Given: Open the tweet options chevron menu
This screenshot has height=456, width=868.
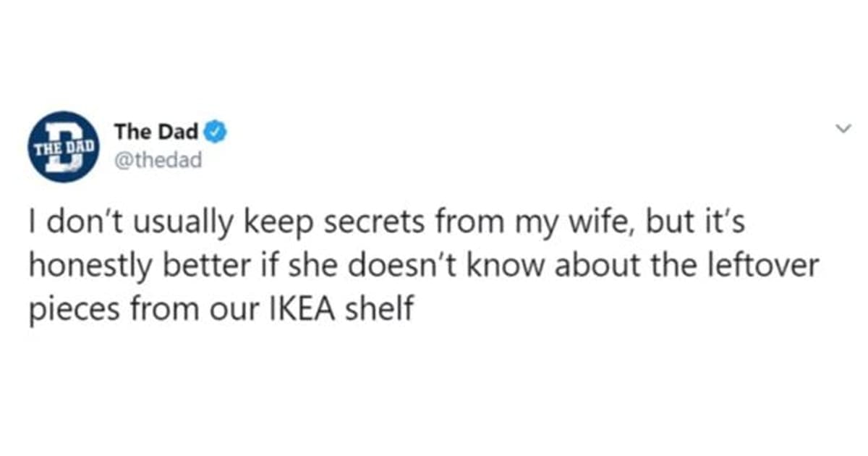Looking at the screenshot, I should [x=841, y=129].
